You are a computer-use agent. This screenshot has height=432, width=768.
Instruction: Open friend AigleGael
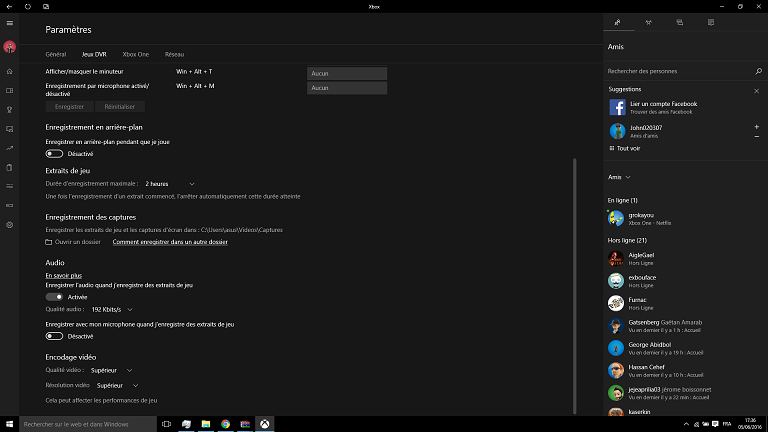(685, 259)
